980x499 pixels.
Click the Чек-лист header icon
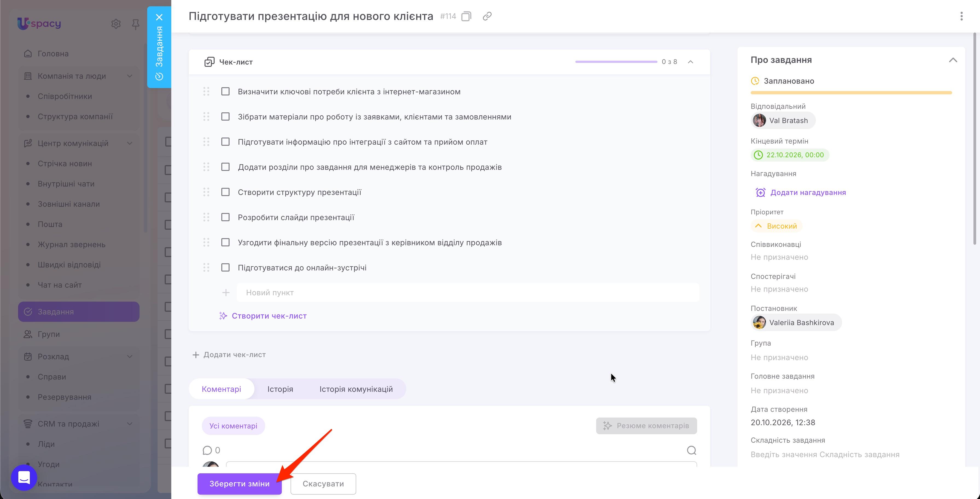[209, 62]
